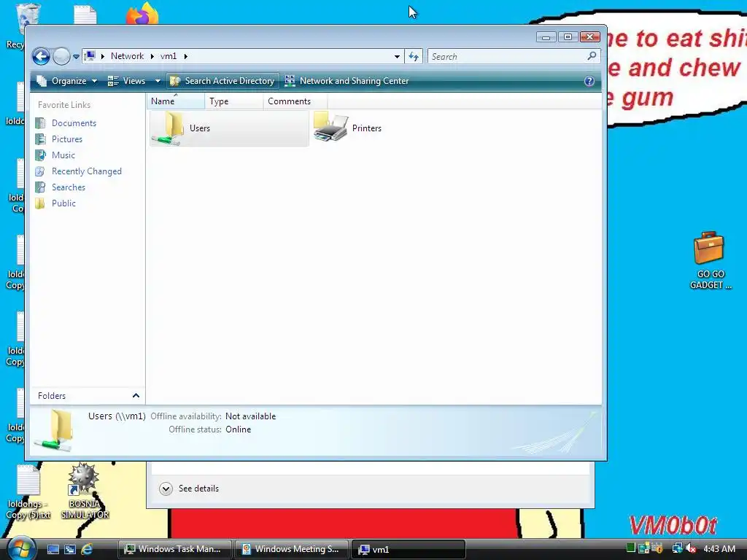This screenshot has width=747, height=560.
Task: Click the Firefox desktop icon
Action: [142, 13]
